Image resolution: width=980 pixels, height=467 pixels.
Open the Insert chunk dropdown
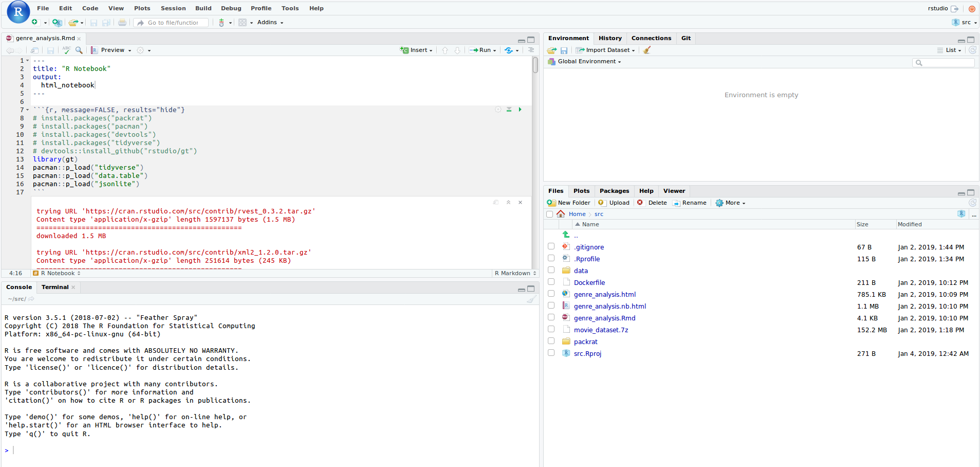pyautogui.click(x=416, y=50)
